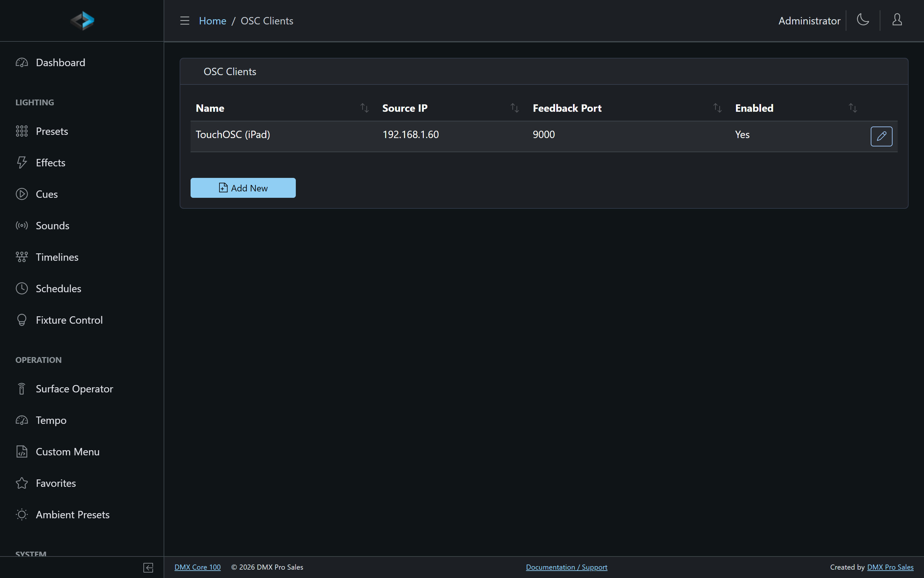Click the DMX Core logo icon
The image size is (924, 578).
point(82,21)
